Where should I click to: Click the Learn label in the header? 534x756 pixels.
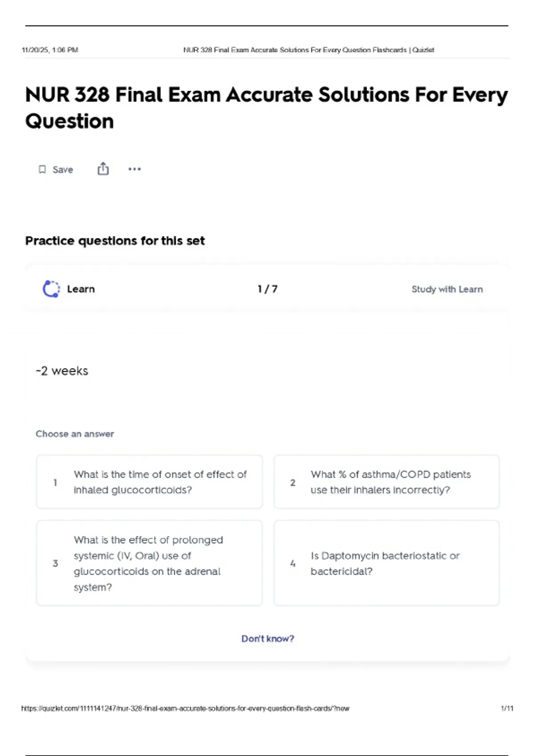pyautogui.click(x=81, y=289)
